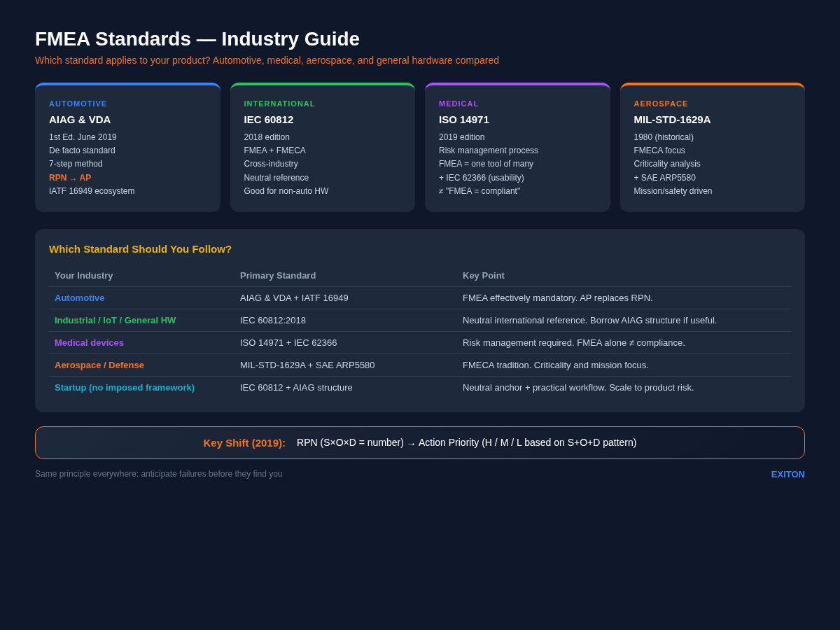
Task: Click the Key Shift (2019) banner
Action: [420, 442]
